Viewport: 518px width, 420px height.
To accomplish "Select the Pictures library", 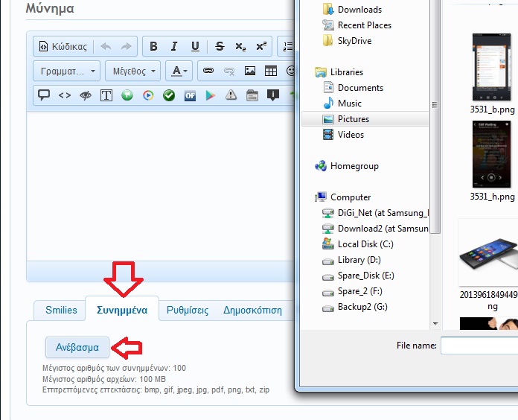I will tap(365, 119).
